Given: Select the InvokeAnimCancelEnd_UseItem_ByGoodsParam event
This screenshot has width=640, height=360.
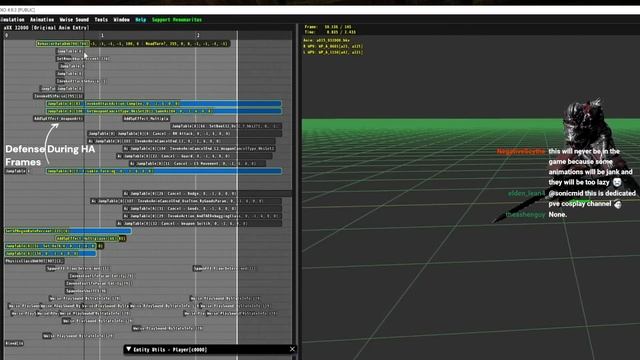Looking at the screenshot, I should click(186, 201).
